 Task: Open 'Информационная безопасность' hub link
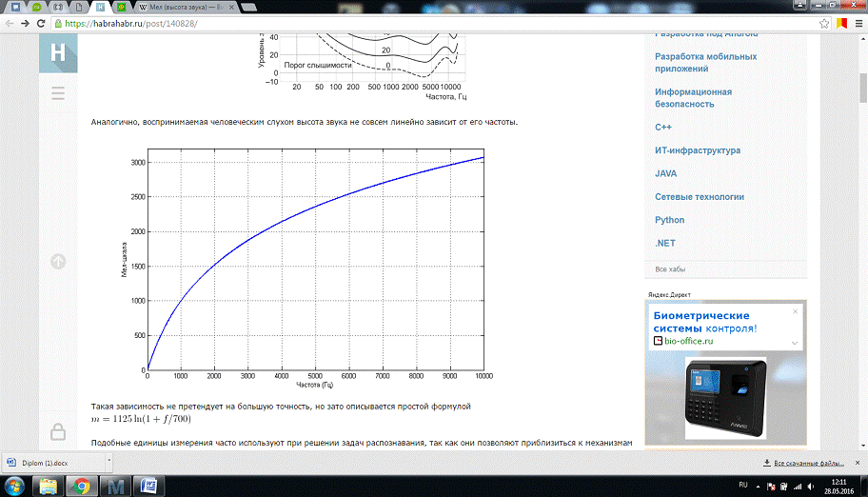(x=693, y=98)
